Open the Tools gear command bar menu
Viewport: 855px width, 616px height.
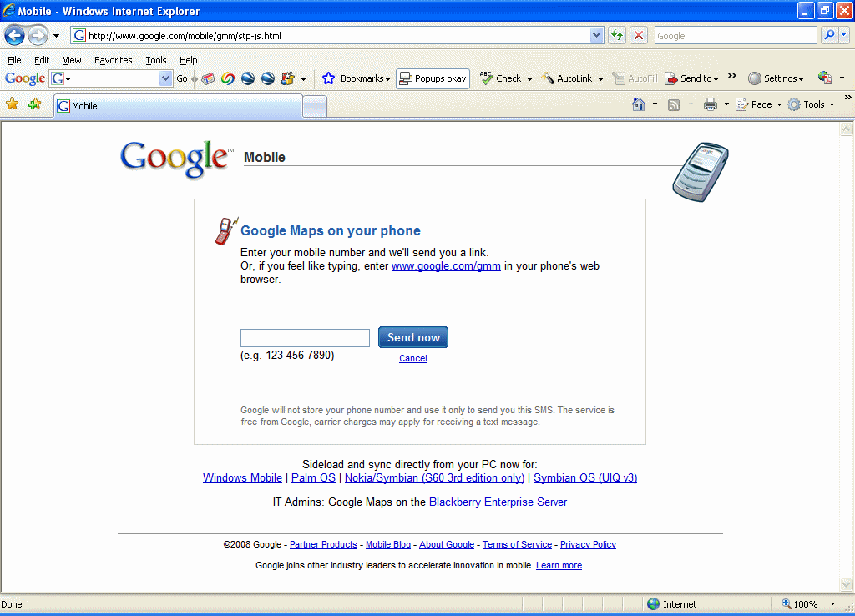click(812, 104)
